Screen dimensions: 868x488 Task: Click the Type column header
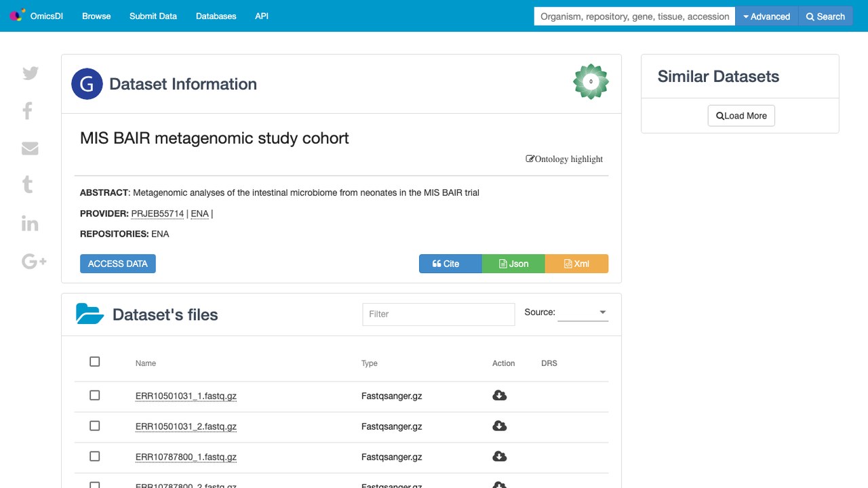coord(370,363)
